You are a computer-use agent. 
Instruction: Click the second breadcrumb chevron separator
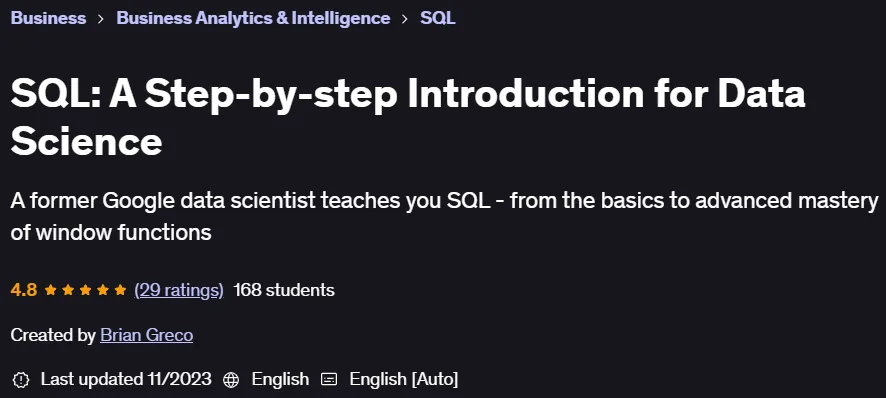pyautogui.click(x=405, y=19)
